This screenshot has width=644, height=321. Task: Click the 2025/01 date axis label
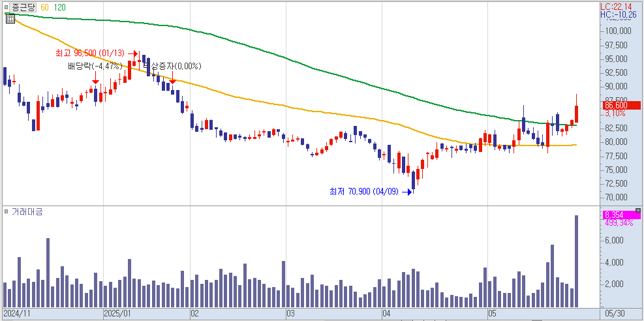point(117,314)
